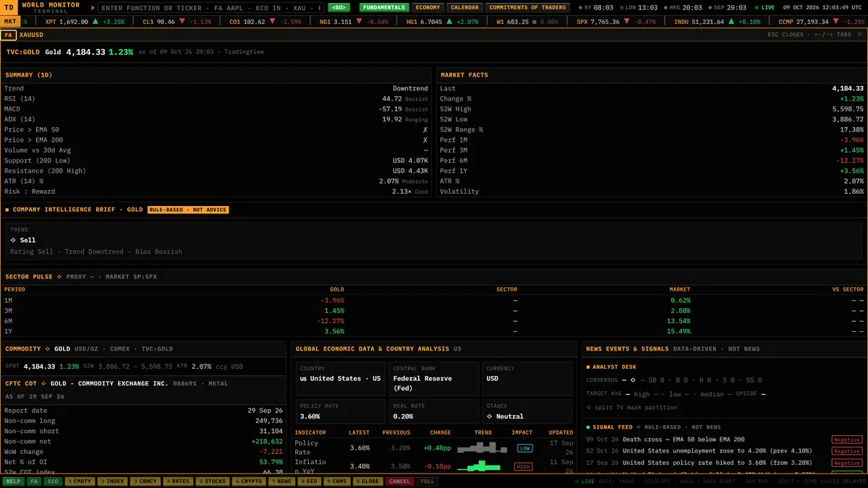Screen dimensions: 868x488
Task: Click LOW impact badge for Policy Rate
Action: 524,448
